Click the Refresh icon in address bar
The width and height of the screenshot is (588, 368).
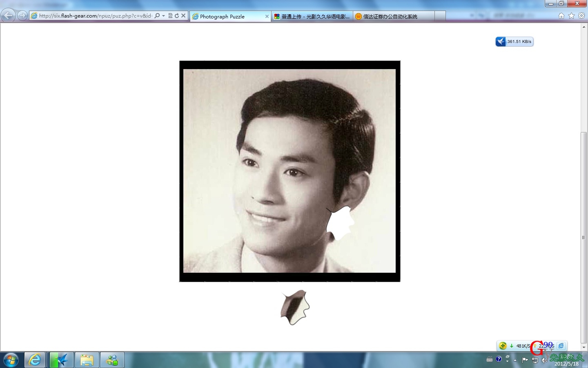[177, 16]
